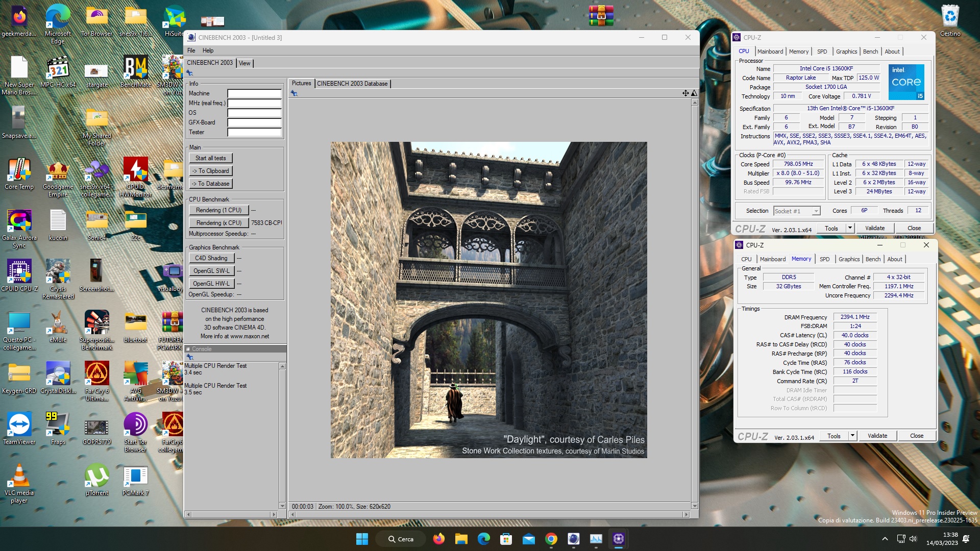Click the Daylight rendered image
The image size is (980, 551).
[x=488, y=299]
